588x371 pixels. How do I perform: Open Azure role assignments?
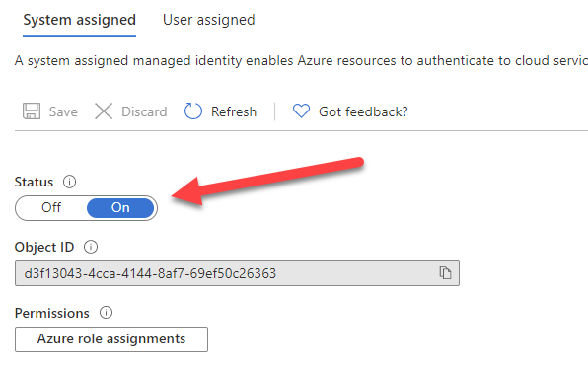111,339
